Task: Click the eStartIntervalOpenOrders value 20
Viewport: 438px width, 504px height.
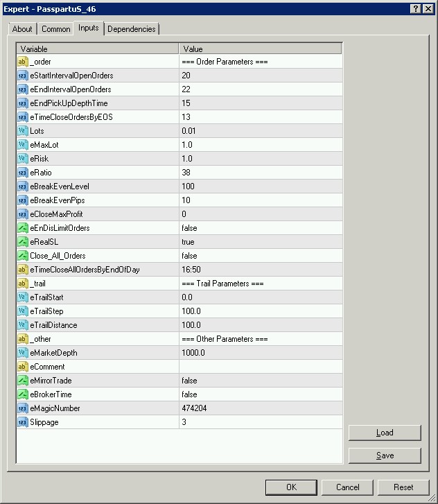Action: 186,75
